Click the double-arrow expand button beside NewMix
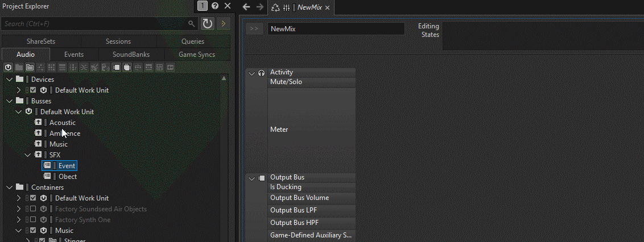The height and width of the screenshot is (242, 644). click(254, 29)
